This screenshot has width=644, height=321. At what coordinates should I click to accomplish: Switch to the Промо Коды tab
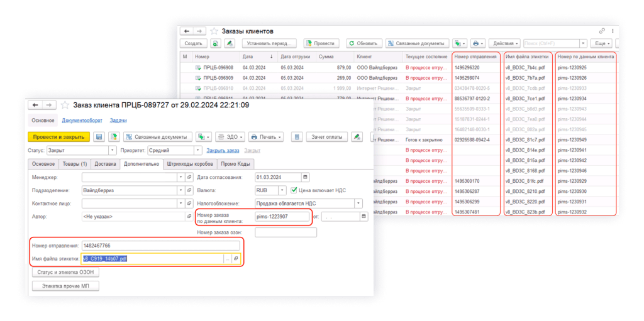pyautogui.click(x=236, y=164)
